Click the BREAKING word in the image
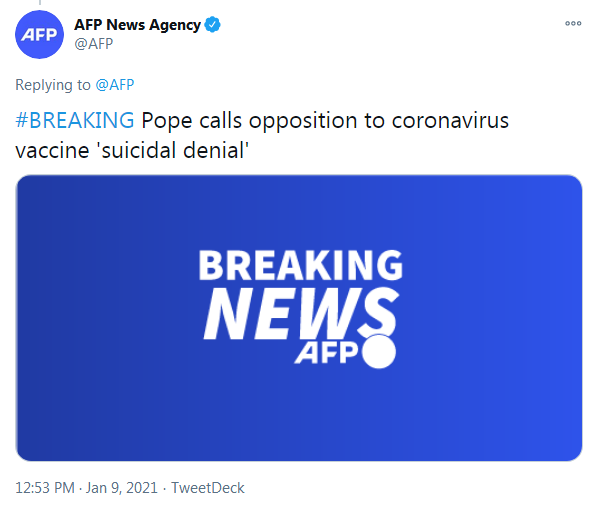The image size is (598, 509). click(301, 265)
